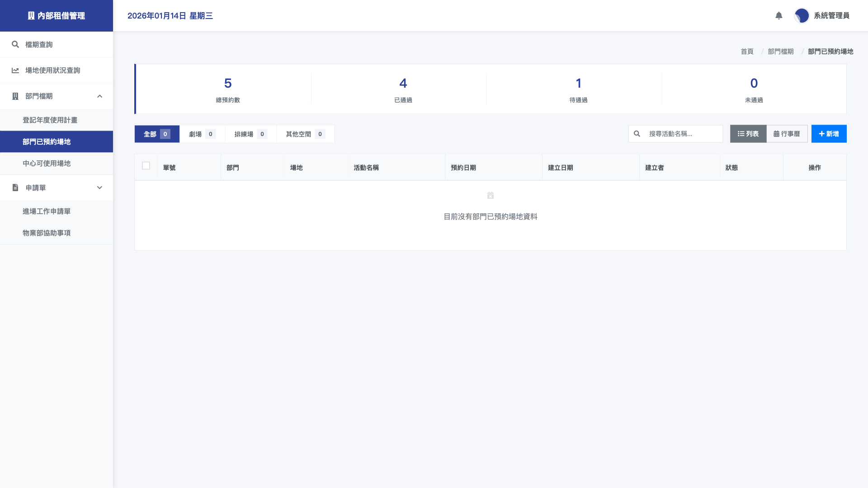Viewport: 868px width, 488px height.
Task: Click the 新增 add button
Action: [829, 134]
